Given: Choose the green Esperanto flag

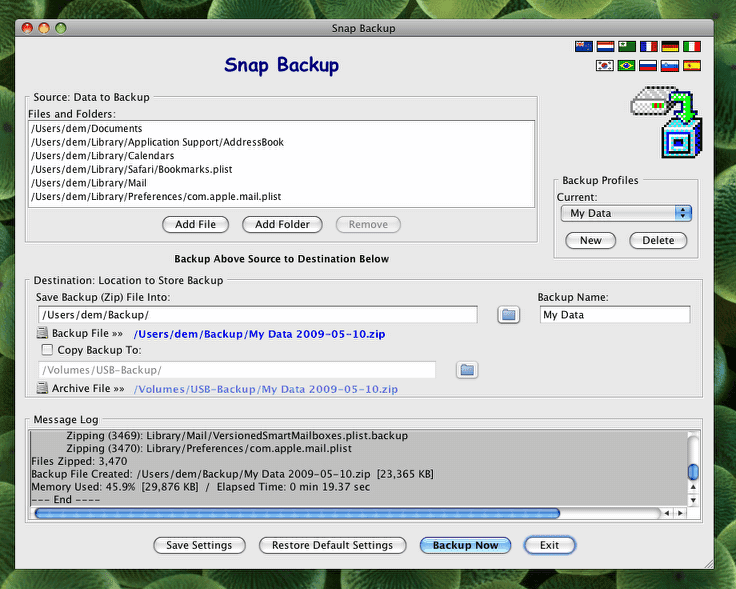Looking at the screenshot, I should tap(627, 46).
